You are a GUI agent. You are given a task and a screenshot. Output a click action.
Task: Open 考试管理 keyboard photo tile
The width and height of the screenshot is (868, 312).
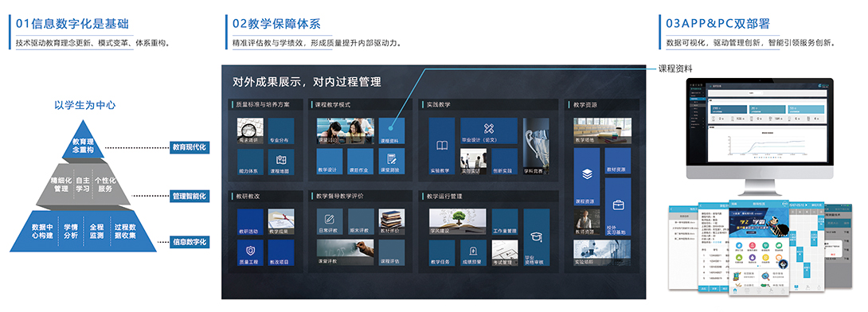click(x=504, y=253)
